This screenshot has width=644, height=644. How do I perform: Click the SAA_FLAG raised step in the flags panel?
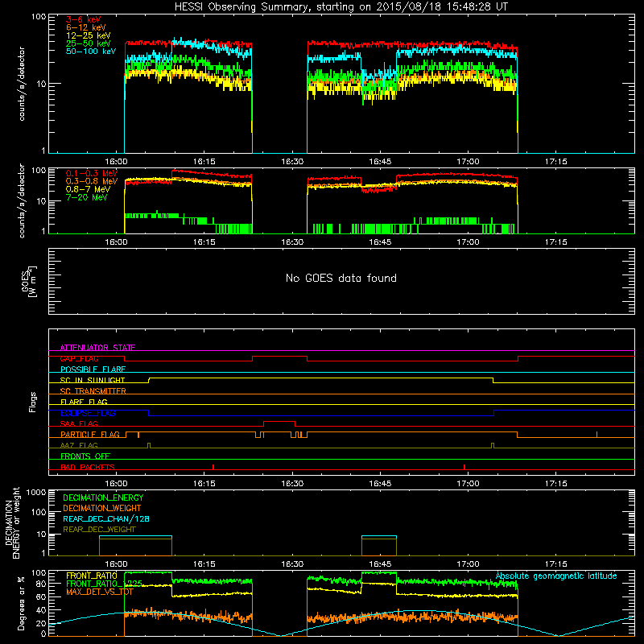[x=279, y=422]
